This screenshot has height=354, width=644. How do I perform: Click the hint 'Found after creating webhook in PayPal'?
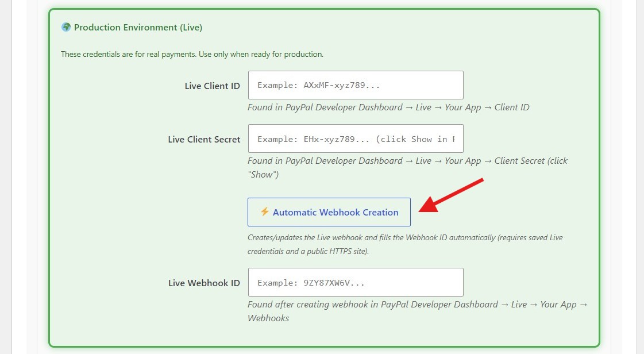(417, 311)
